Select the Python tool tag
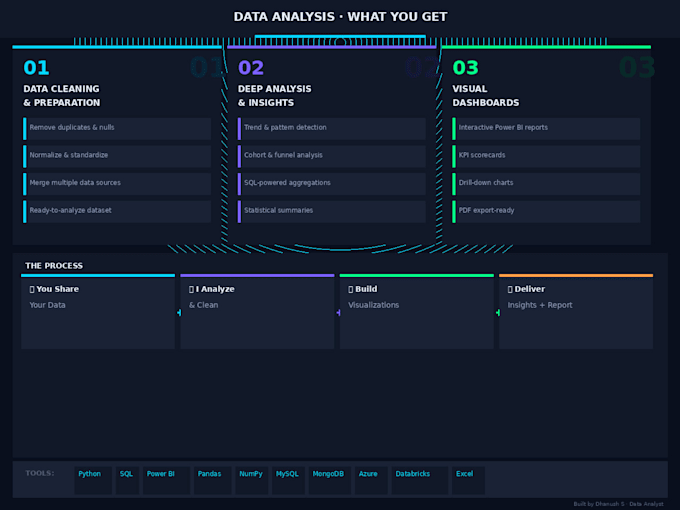Viewport: 680px width, 510px height. 93,480
